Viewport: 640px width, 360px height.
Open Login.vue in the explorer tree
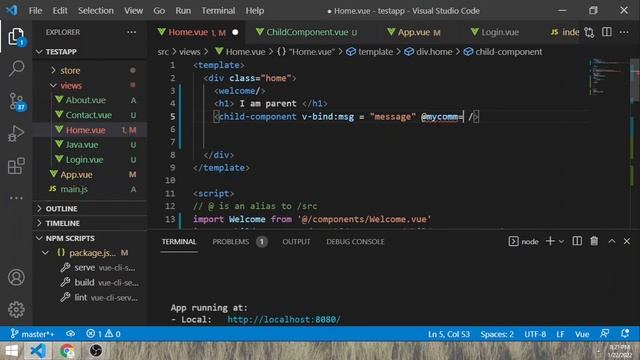point(89,160)
